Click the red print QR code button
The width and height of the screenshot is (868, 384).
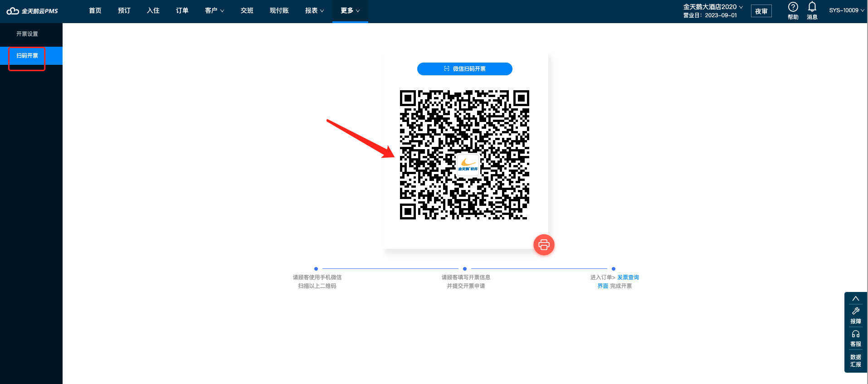coord(544,245)
